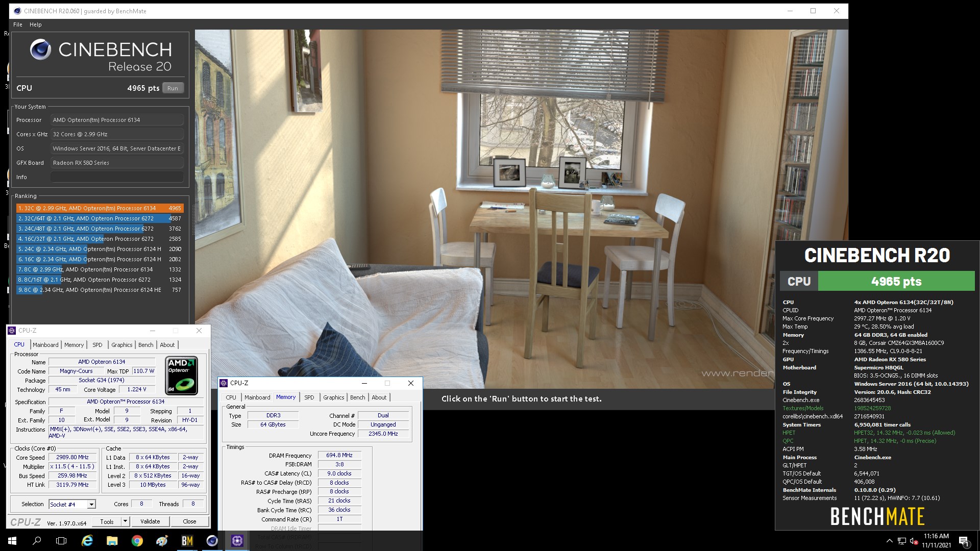Select ranking entry 3 24C/48T score 3762
This screenshot has width=980, height=551.
(x=100, y=229)
